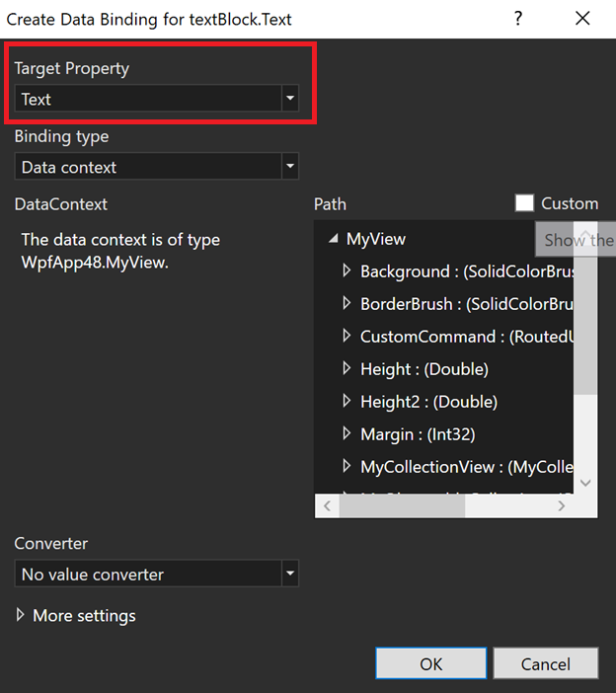The width and height of the screenshot is (616, 693).
Task: Close the Create Data Binding dialog
Action: click(582, 19)
